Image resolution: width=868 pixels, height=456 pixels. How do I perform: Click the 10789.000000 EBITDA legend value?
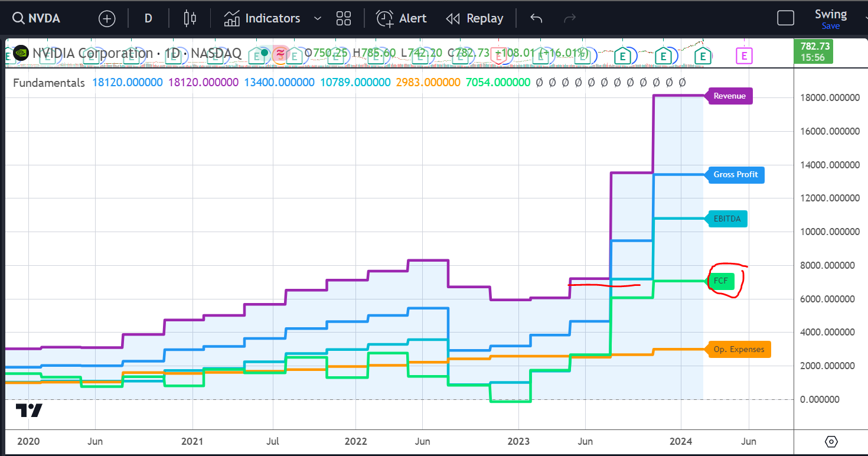pos(355,83)
